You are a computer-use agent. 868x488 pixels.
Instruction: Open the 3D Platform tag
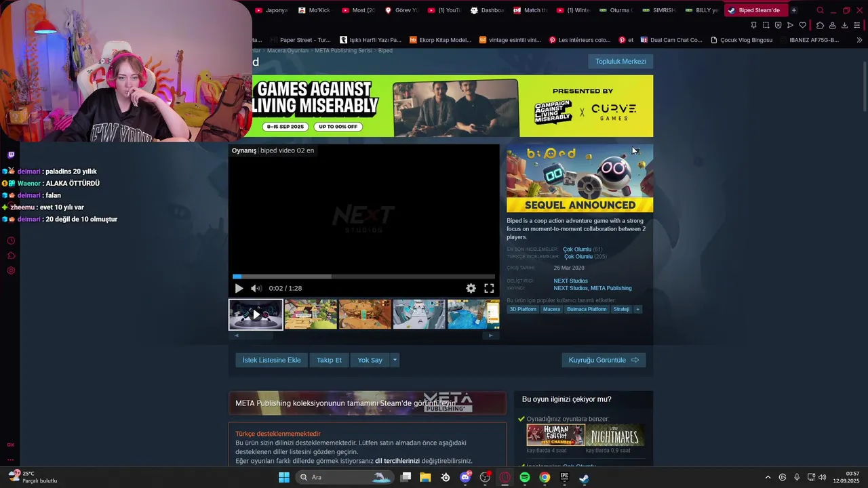pos(523,309)
